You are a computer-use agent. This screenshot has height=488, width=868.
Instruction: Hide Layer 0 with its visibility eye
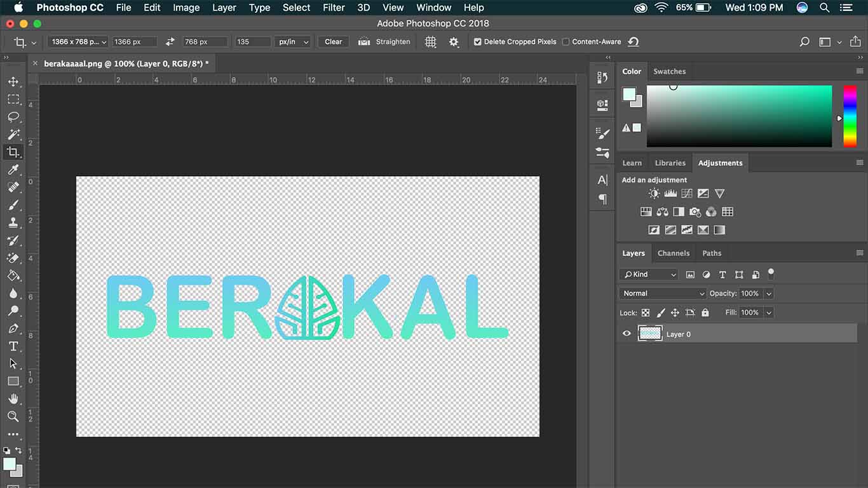pos(627,333)
